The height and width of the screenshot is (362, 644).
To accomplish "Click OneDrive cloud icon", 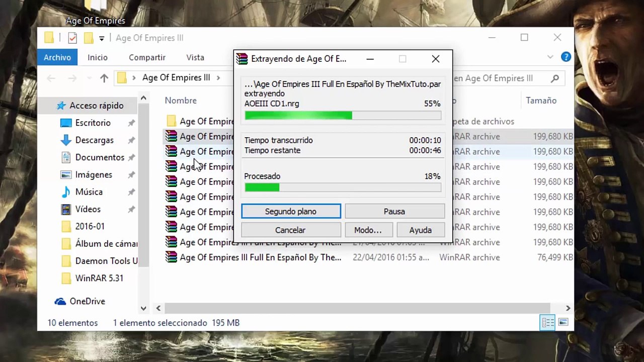I will click(60, 301).
